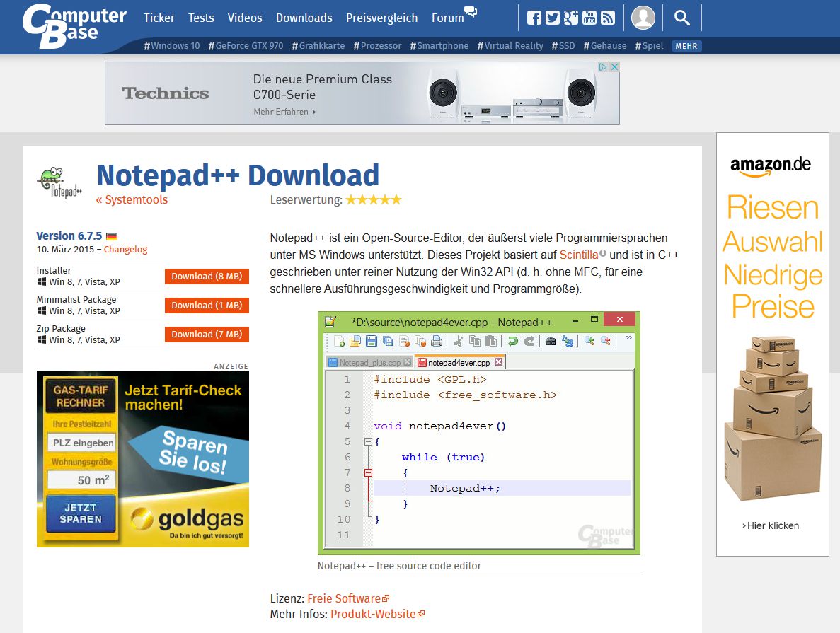Open the #Virtual Reality tag
This screenshot has height=633, width=840.
pyautogui.click(x=510, y=46)
